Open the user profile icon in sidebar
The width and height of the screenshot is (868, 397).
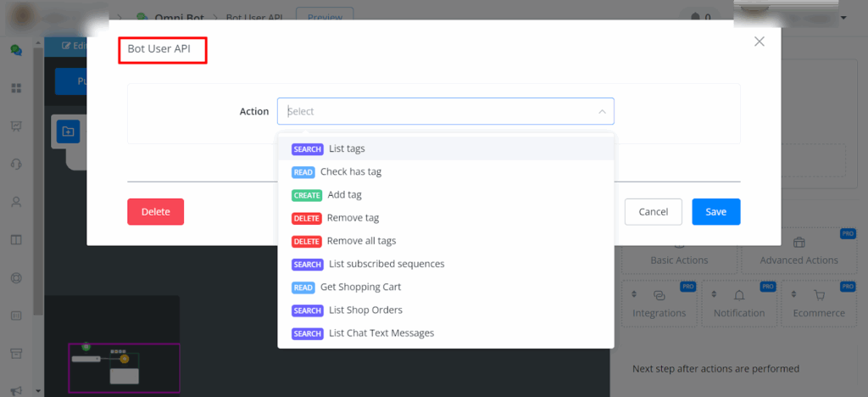(15, 202)
